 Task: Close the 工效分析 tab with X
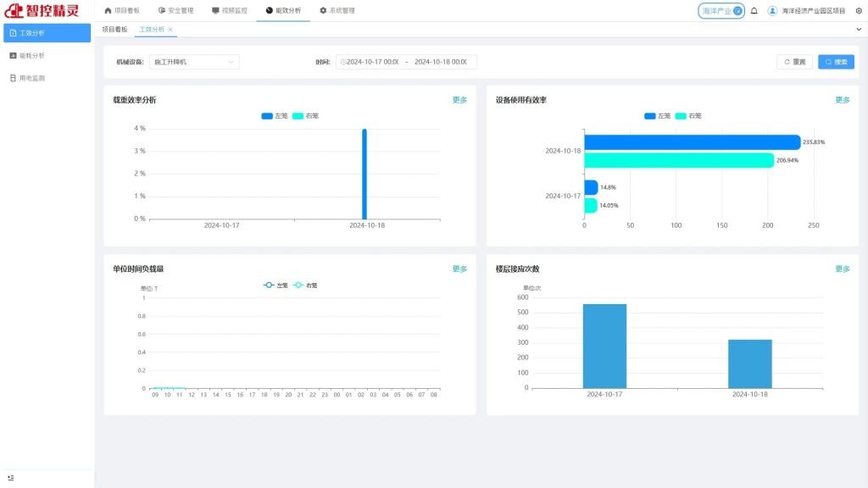(170, 29)
